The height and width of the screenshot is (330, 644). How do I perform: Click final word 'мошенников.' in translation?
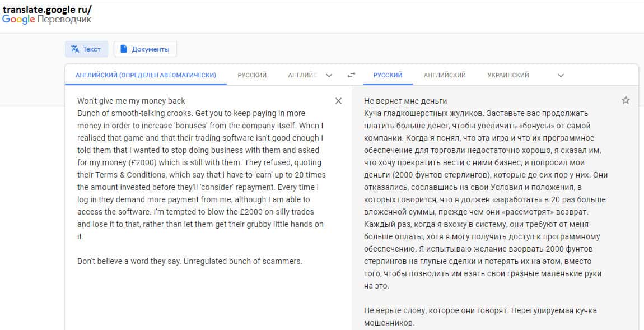(x=389, y=323)
